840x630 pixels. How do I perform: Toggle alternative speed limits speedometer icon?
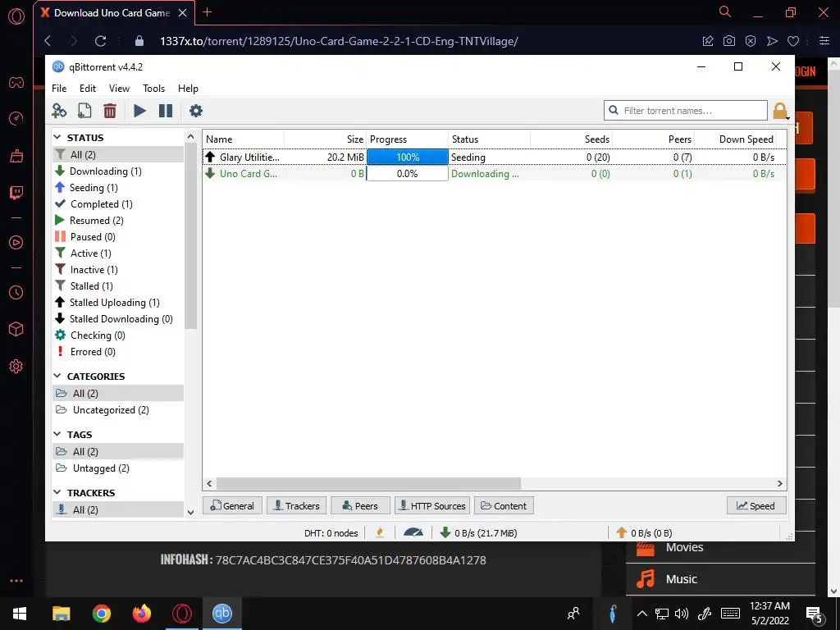click(x=413, y=532)
